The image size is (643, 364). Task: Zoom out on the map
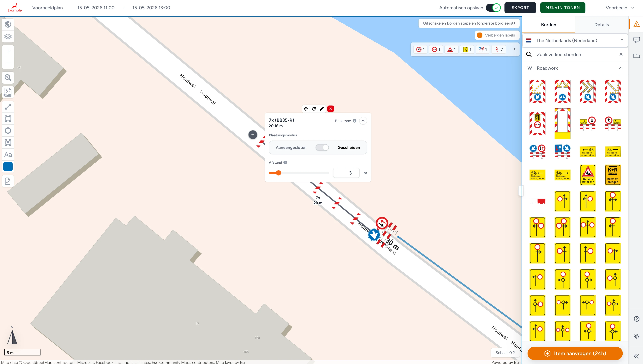8,63
